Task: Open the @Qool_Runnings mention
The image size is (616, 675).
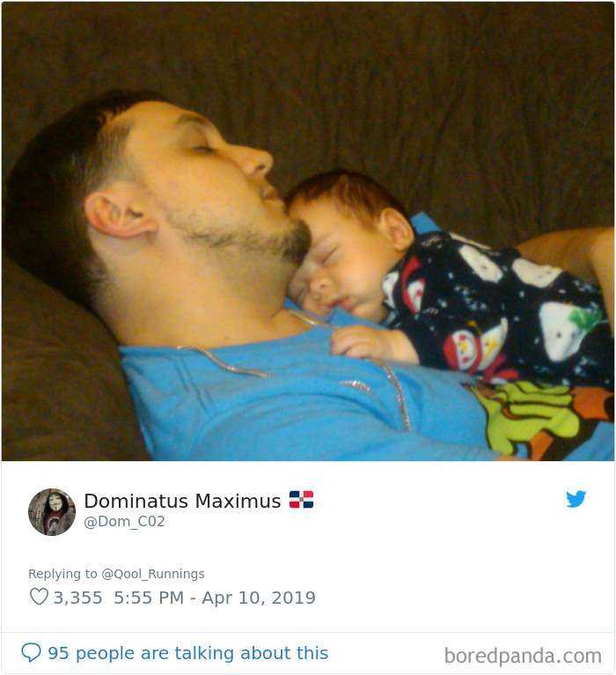Action: 153,574
